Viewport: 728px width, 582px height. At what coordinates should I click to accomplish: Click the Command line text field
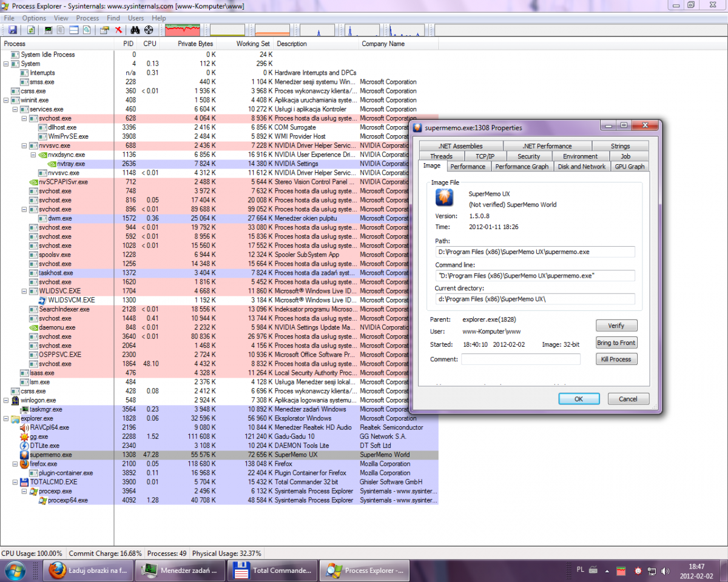(535, 276)
